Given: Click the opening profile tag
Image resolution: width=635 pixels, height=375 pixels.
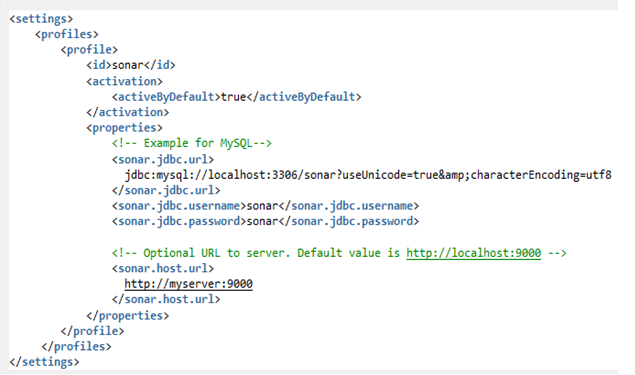Looking at the screenshot, I should point(89,50).
